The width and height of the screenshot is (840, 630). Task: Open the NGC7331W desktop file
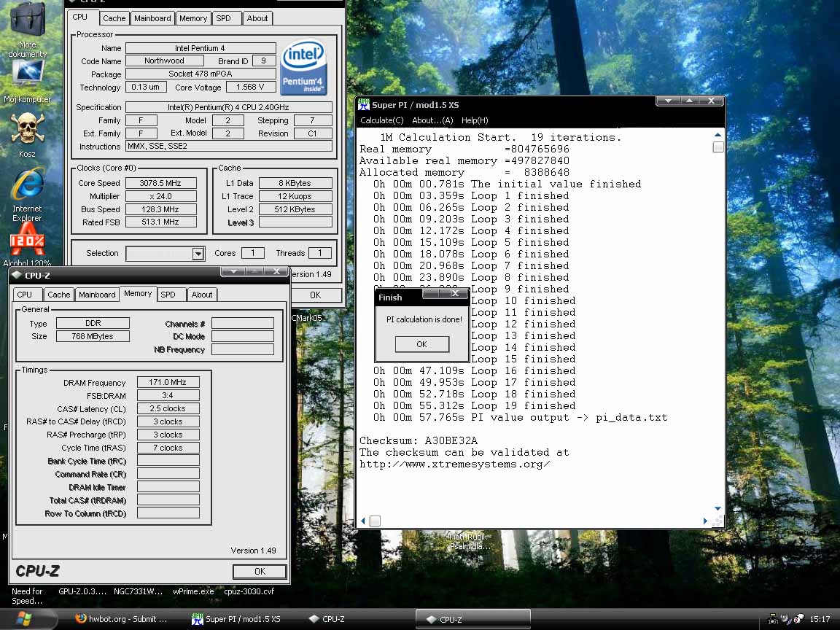[x=139, y=591]
